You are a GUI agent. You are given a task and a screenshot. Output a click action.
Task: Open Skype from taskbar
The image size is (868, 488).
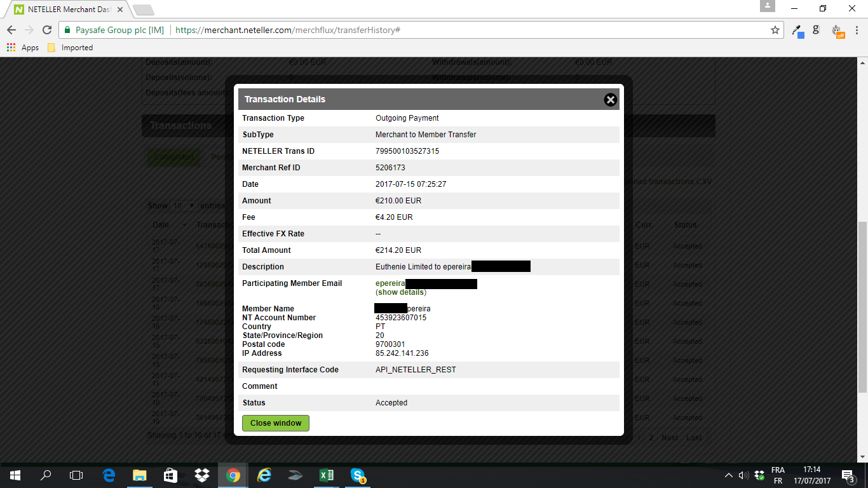[358, 475]
